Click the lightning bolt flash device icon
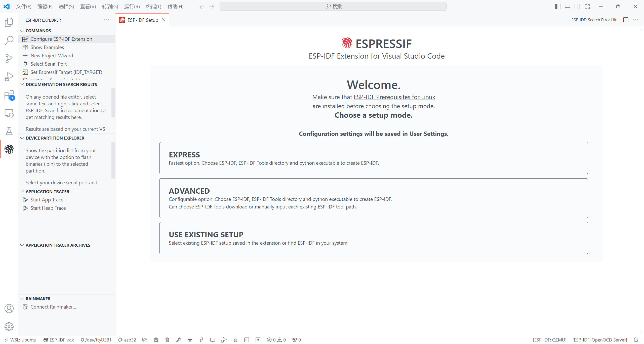 (x=201, y=340)
